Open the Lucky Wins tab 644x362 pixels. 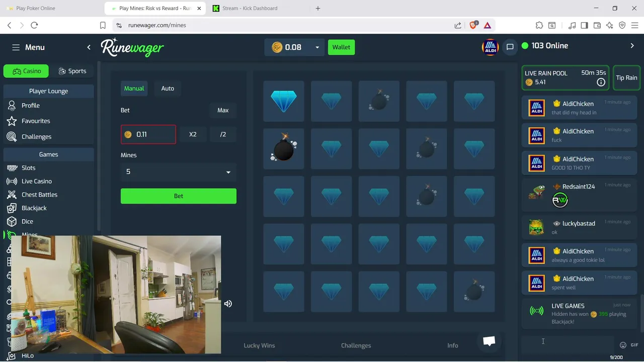click(x=259, y=345)
